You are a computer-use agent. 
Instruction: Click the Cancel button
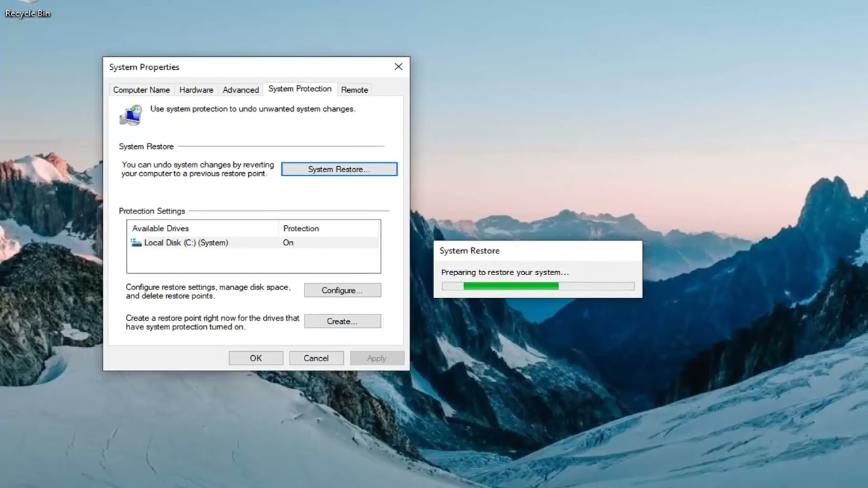click(316, 358)
